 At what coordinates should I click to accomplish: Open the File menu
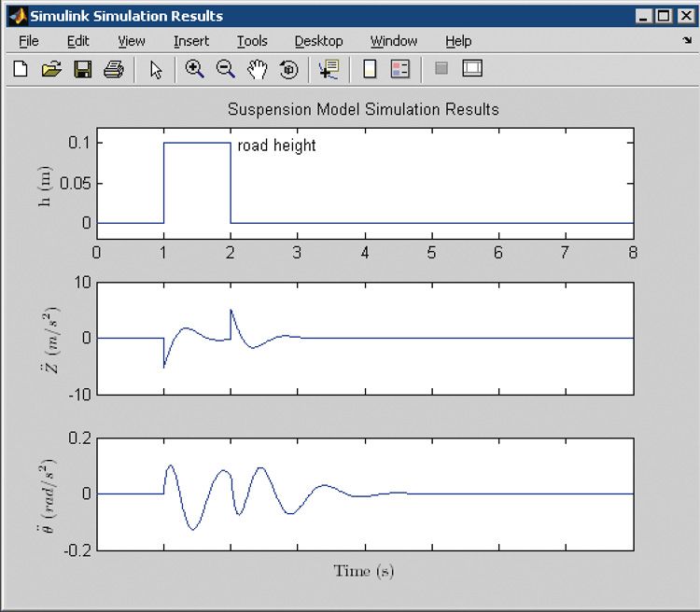click(x=29, y=41)
